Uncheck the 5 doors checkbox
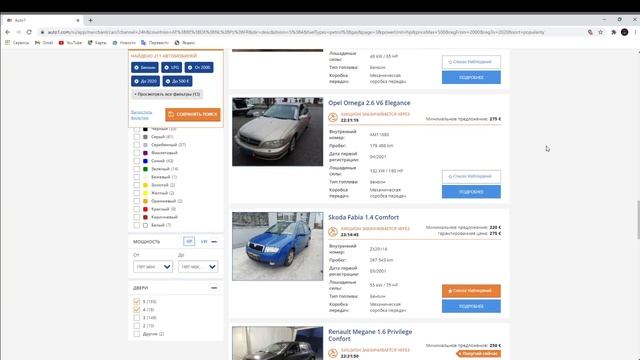Viewport: 640px width, 360px height. click(x=137, y=302)
